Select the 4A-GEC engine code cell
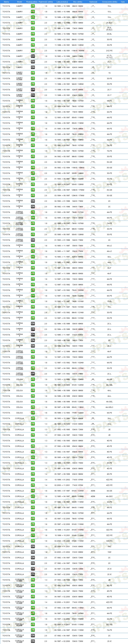 [x=109, y=497]
